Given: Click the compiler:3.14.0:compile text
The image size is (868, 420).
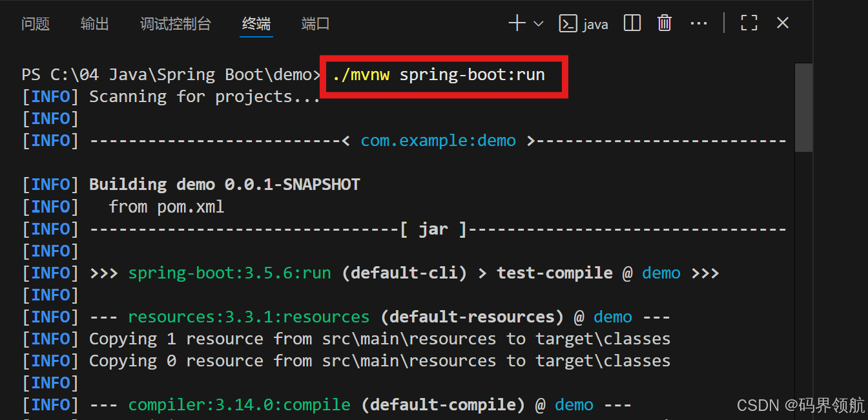Looking at the screenshot, I should 239,404.
